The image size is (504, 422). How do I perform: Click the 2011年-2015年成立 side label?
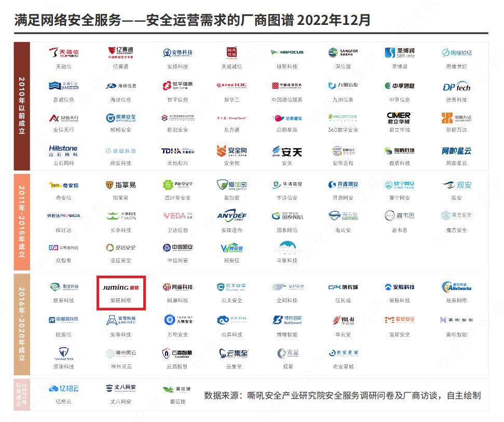pyautogui.click(x=22, y=222)
